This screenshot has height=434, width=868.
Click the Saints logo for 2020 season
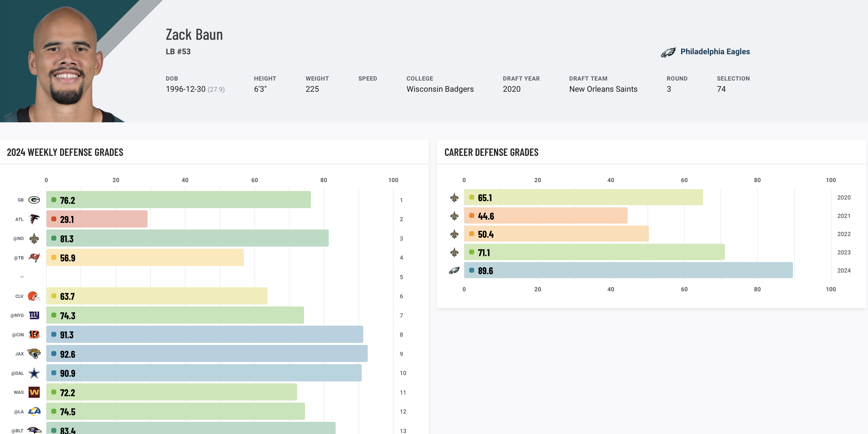pyautogui.click(x=454, y=198)
